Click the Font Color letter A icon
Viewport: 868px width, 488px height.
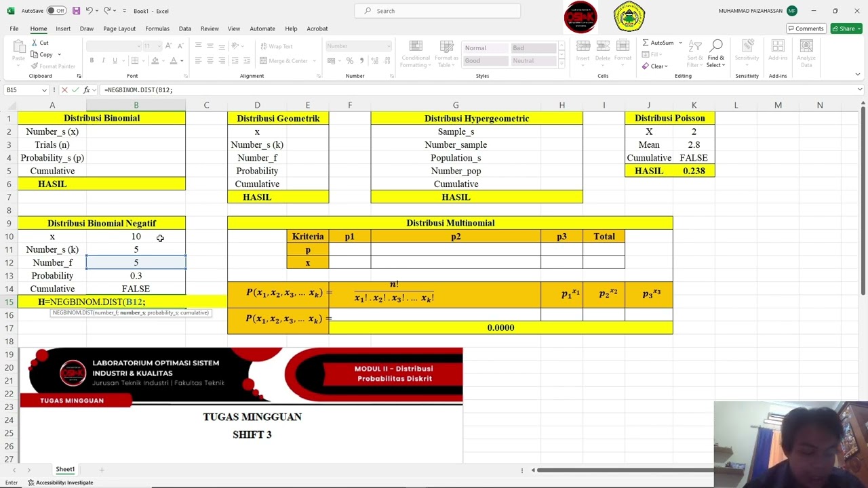coord(174,61)
